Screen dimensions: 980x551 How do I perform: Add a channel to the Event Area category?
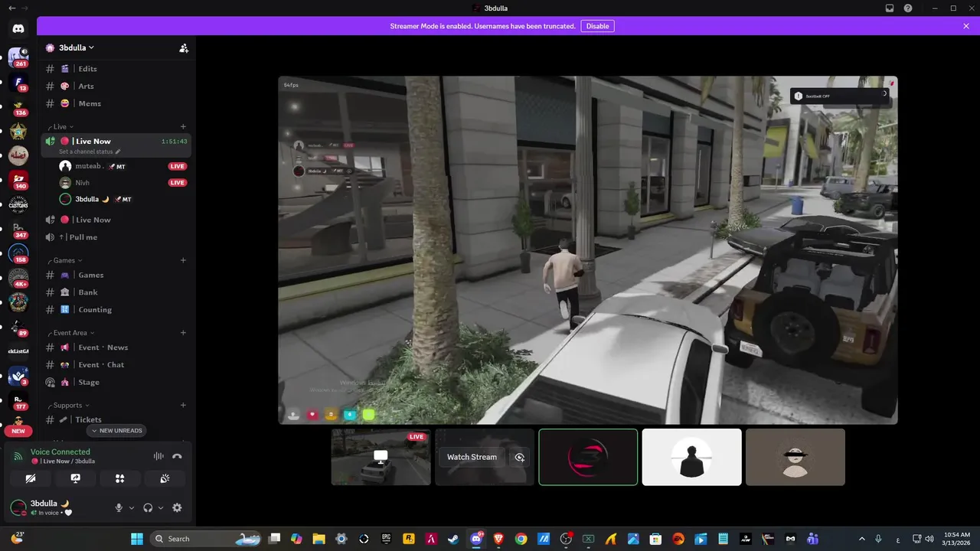tap(183, 333)
